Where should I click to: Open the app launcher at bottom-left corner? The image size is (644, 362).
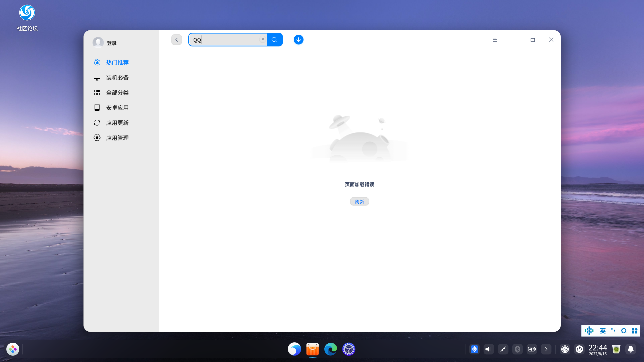(13, 349)
